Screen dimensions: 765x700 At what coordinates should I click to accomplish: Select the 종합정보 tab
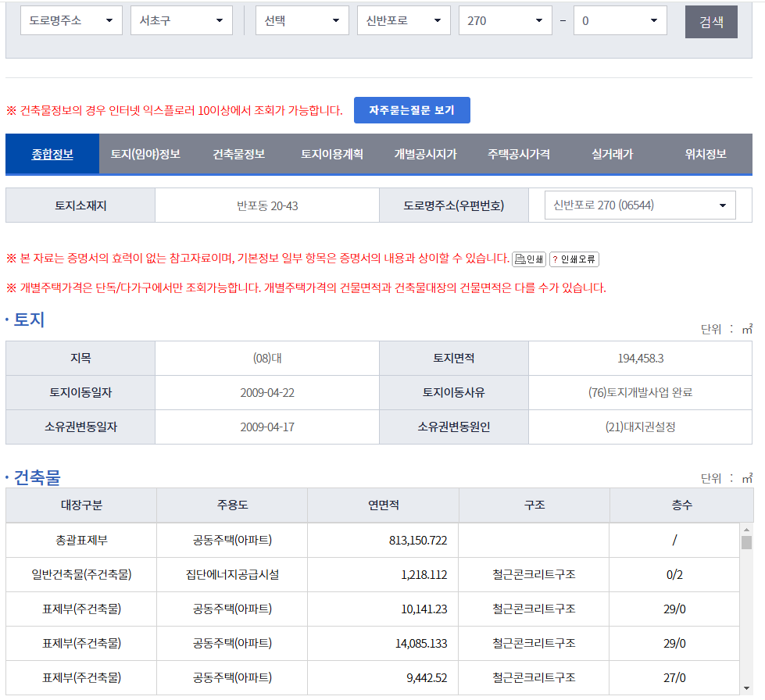tap(52, 154)
